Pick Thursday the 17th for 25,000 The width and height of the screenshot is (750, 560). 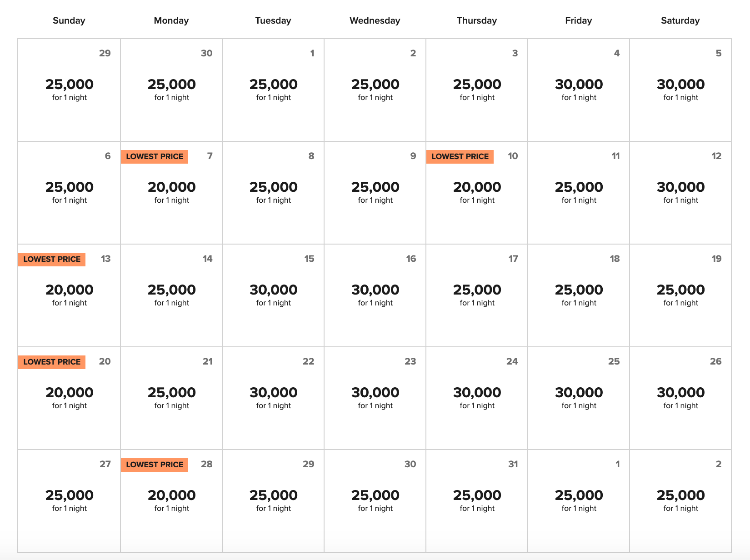pos(477,295)
